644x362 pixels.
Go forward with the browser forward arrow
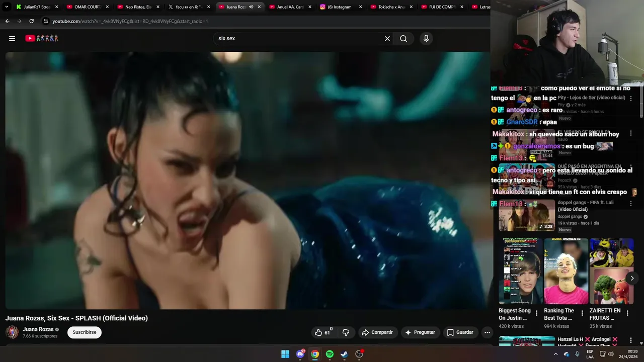point(19,21)
